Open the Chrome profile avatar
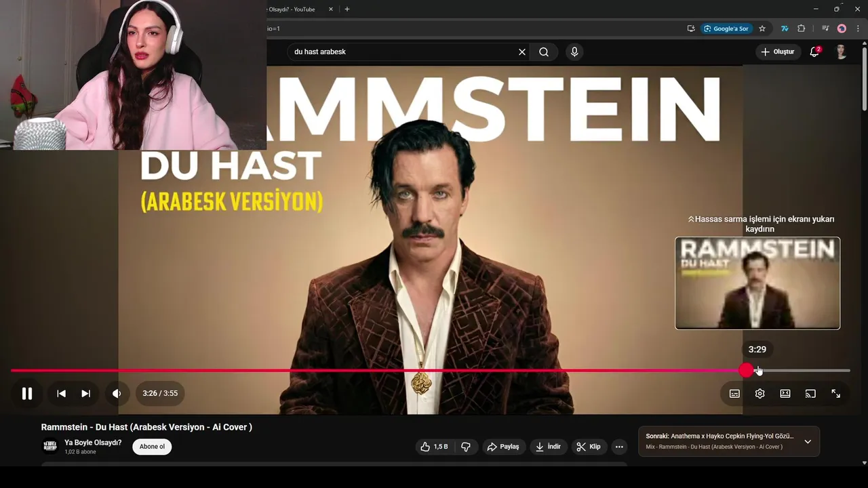This screenshot has height=488, width=868. (x=842, y=28)
